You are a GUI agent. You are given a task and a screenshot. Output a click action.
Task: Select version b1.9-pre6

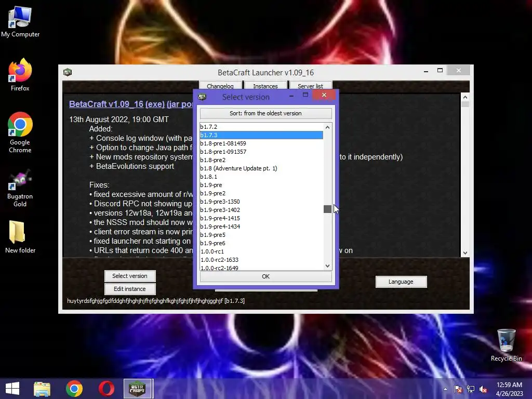point(261,243)
